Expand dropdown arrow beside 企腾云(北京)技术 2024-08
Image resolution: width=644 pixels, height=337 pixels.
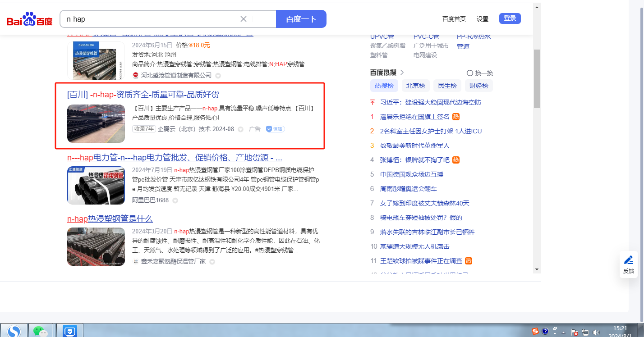(x=240, y=129)
